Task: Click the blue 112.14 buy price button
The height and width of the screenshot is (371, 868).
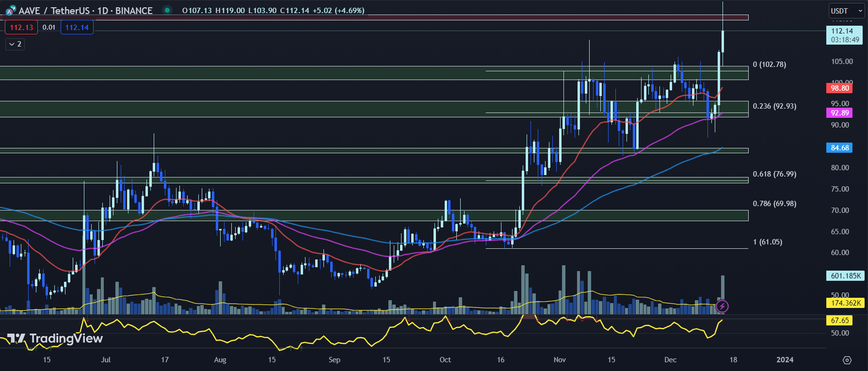Action: tap(77, 27)
